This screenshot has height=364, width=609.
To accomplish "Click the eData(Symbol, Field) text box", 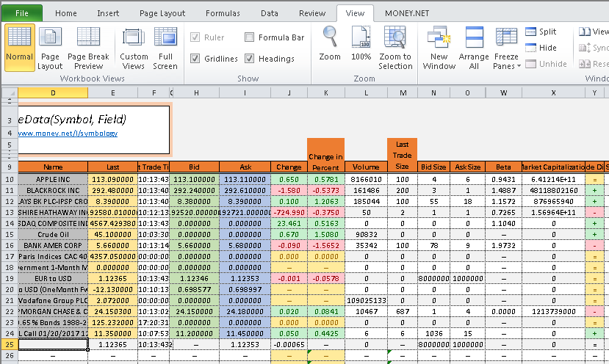I will [x=93, y=129].
